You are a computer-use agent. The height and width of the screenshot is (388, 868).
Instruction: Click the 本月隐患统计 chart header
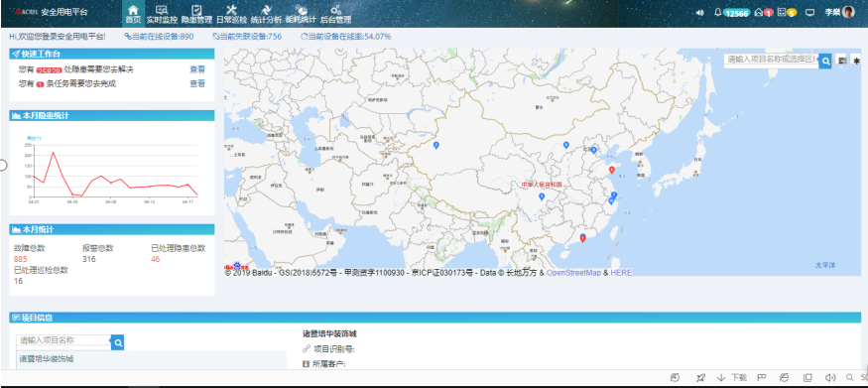point(112,116)
